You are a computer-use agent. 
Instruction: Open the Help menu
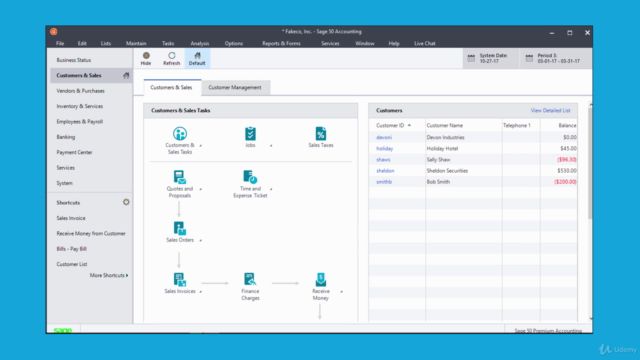click(394, 43)
